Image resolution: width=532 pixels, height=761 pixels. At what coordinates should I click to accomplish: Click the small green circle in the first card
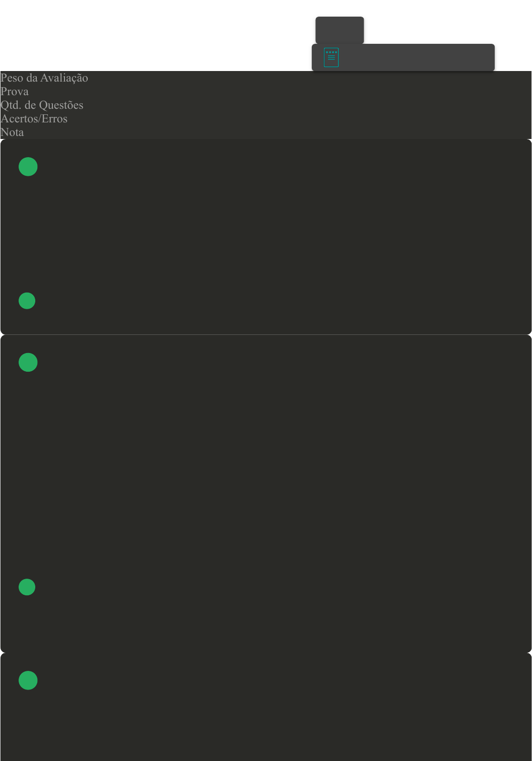[x=27, y=301]
